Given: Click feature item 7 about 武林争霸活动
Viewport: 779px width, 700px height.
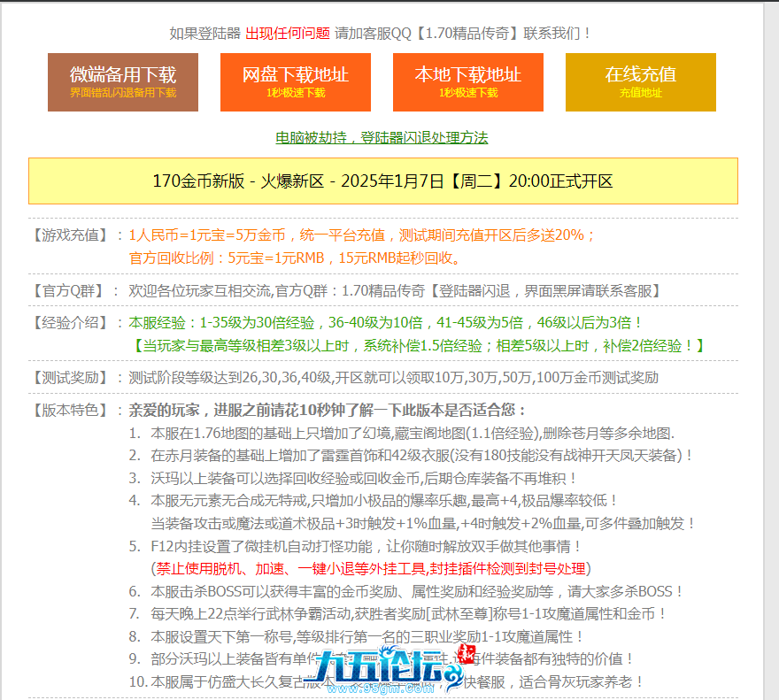Looking at the screenshot, I should click(397, 613).
